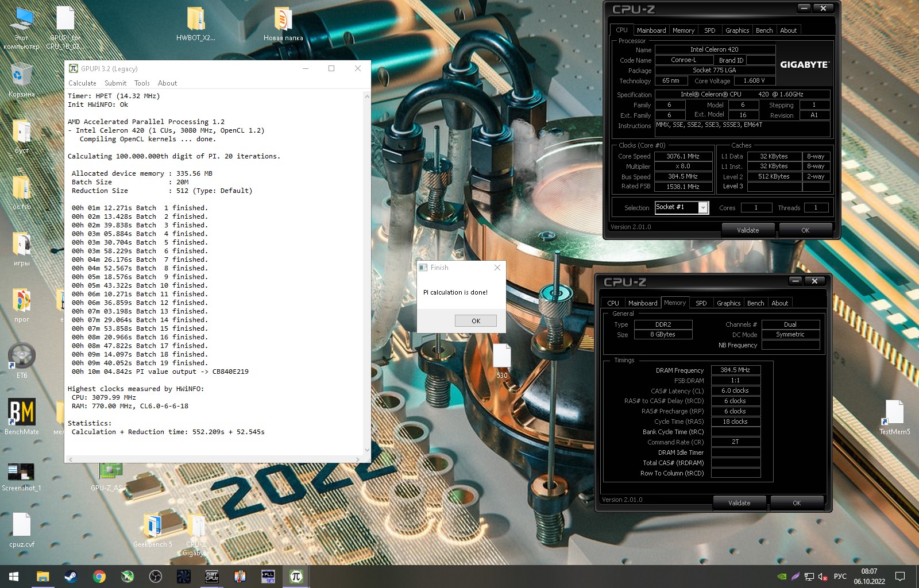Select the 530 file on desktop
Screen dimensions: 919x588
coord(502,361)
